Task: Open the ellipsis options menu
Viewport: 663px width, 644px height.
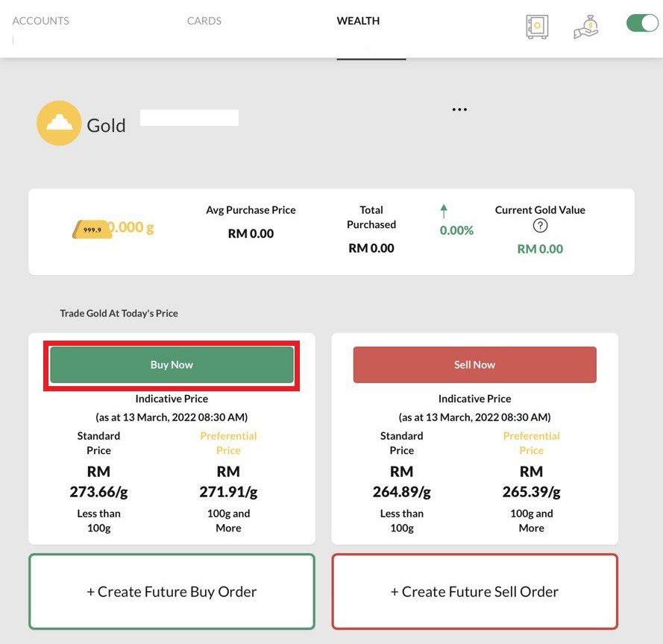Action: pos(459,109)
